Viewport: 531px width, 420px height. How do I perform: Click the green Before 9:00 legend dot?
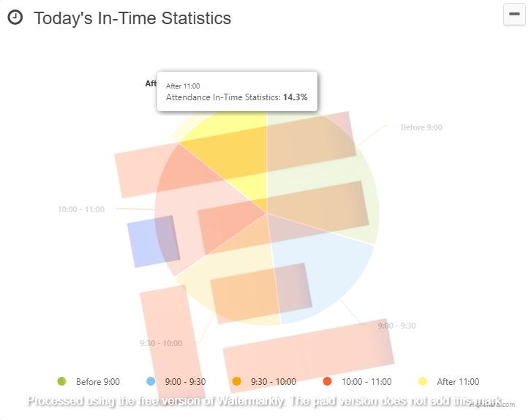tap(61, 381)
